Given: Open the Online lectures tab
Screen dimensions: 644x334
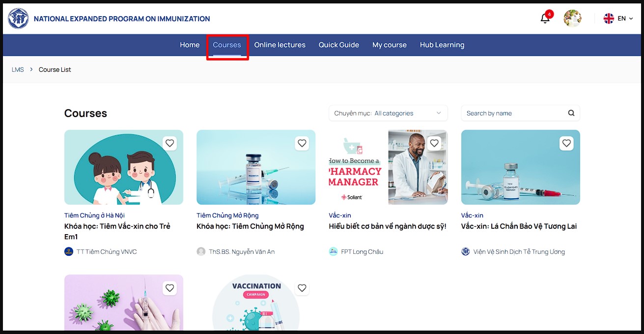Looking at the screenshot, I should pos(280,45).
